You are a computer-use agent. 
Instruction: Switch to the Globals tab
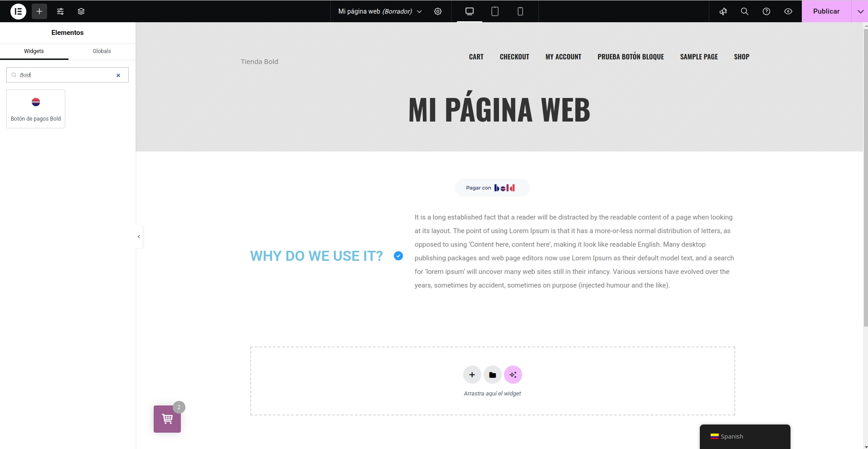102,51
